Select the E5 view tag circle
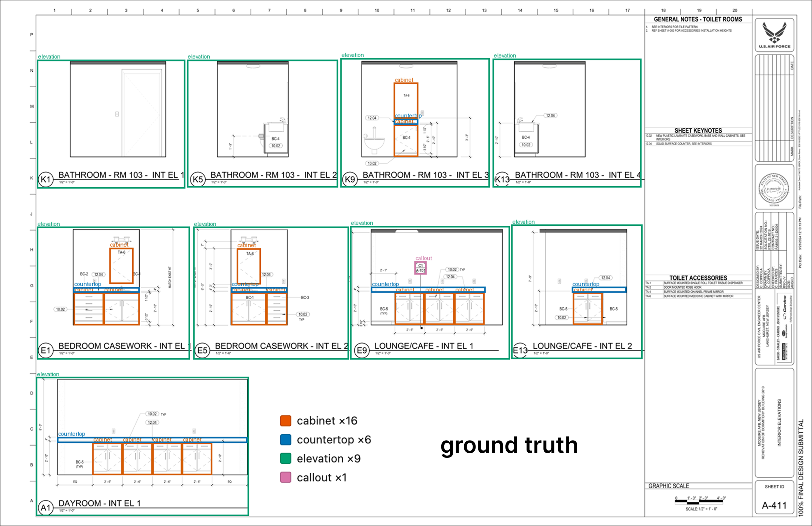 tap(202, 350)
